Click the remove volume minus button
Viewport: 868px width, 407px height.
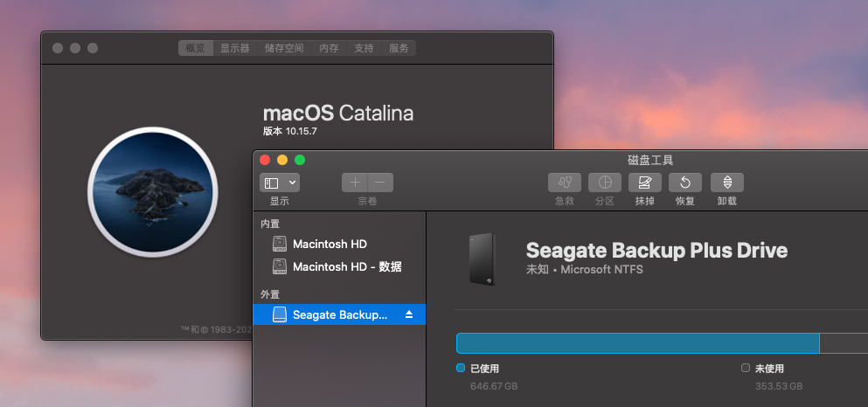[x=381, y=183]
